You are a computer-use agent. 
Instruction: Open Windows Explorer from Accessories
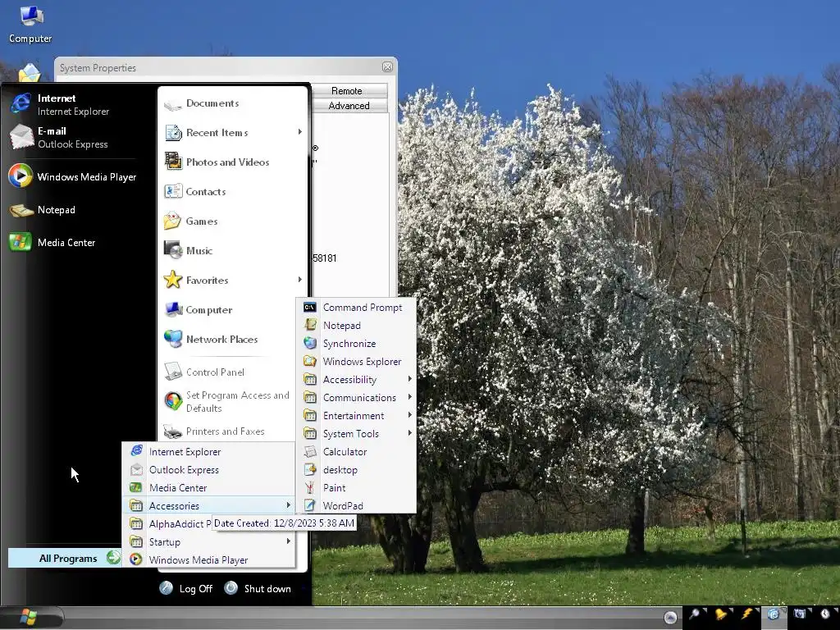coord(356,362)
